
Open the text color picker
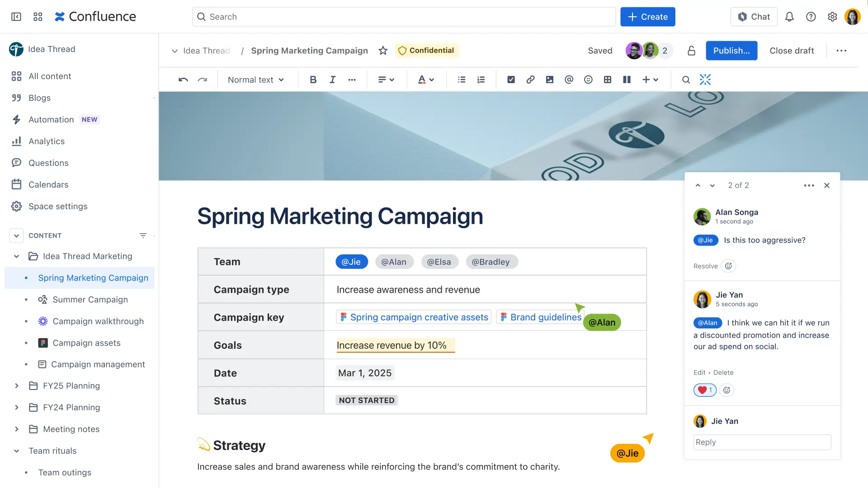tap(425, 80)
